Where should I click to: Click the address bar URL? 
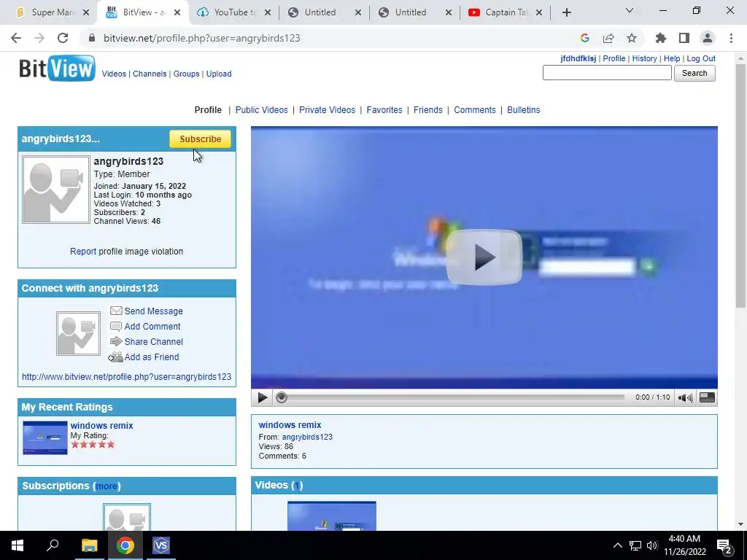coord(202,38)
